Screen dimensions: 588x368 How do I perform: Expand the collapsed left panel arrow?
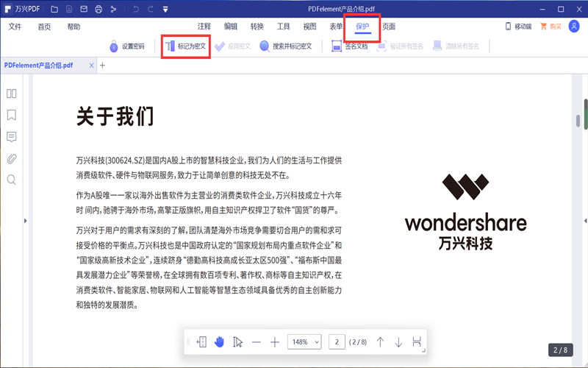26,220
